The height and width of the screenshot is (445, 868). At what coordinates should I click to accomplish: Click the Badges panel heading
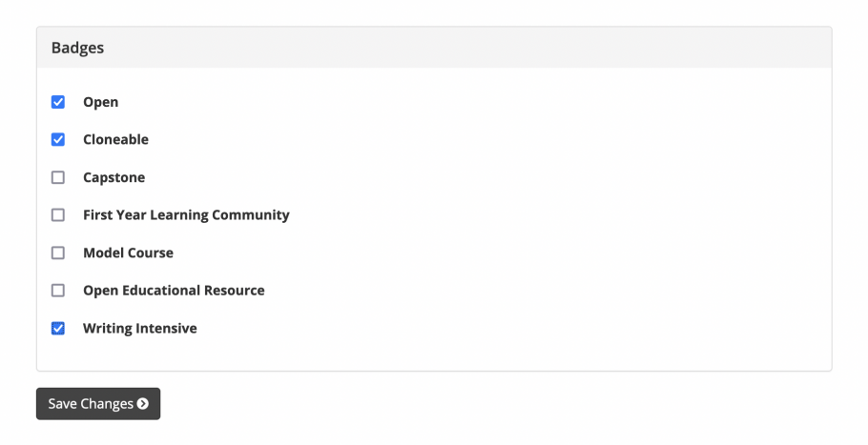click(77, 48)
